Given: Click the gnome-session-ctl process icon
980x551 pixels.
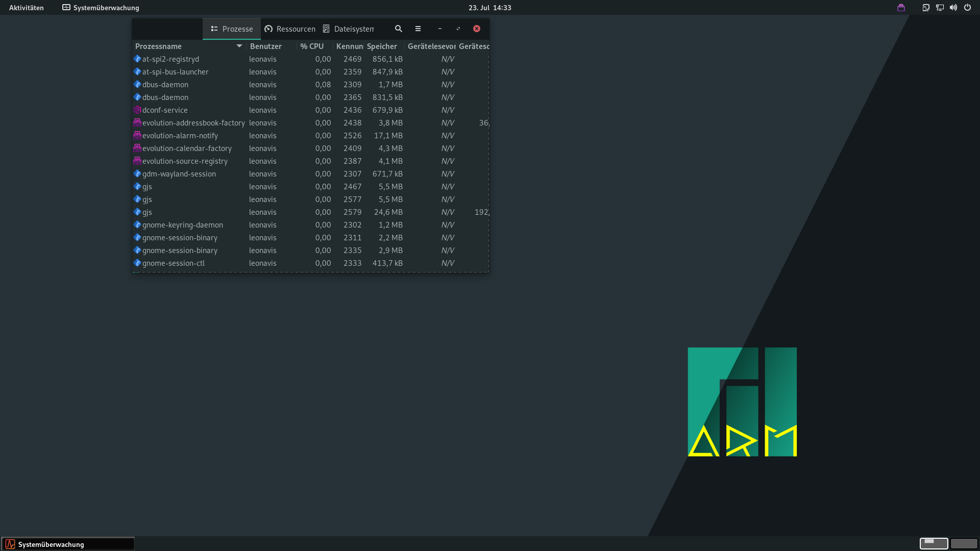Looking at the screenshot, I should [137, 263].
